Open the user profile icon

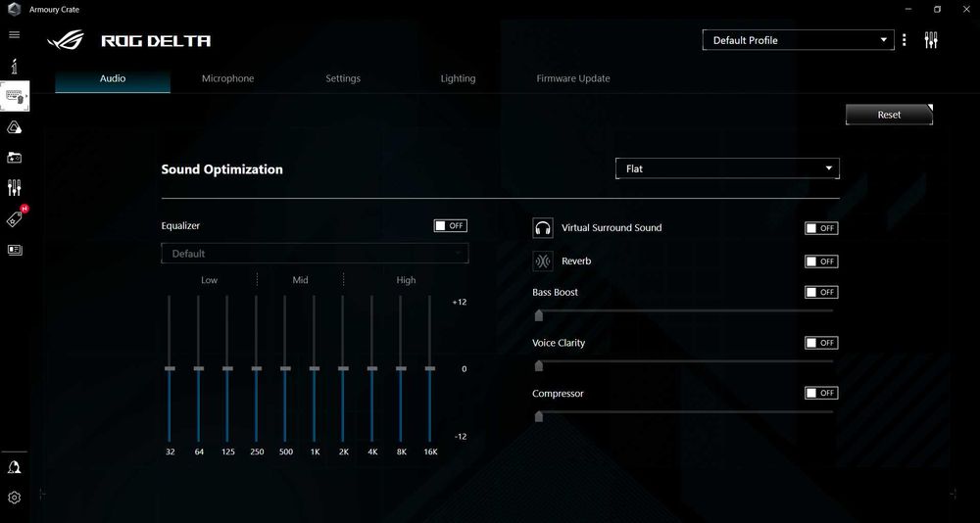pos(15,468)
